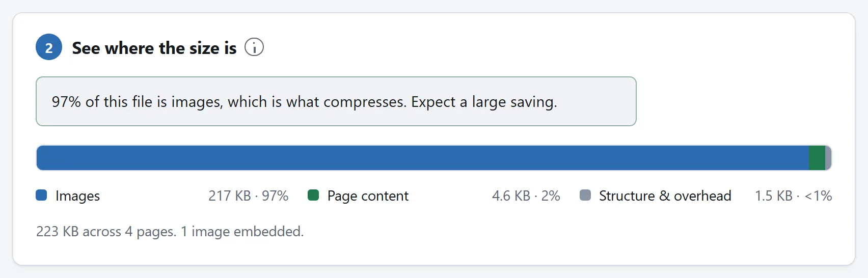Click the "97% of this file is images" message
This screenshot has height=278, width=868.
click(x=336, y=101)
